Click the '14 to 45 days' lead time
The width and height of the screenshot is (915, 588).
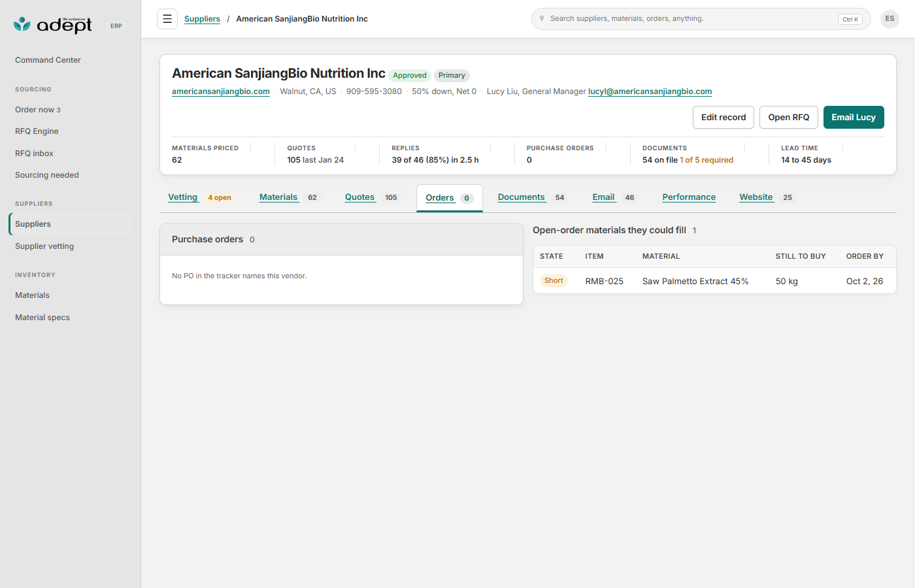click(807, 160)
